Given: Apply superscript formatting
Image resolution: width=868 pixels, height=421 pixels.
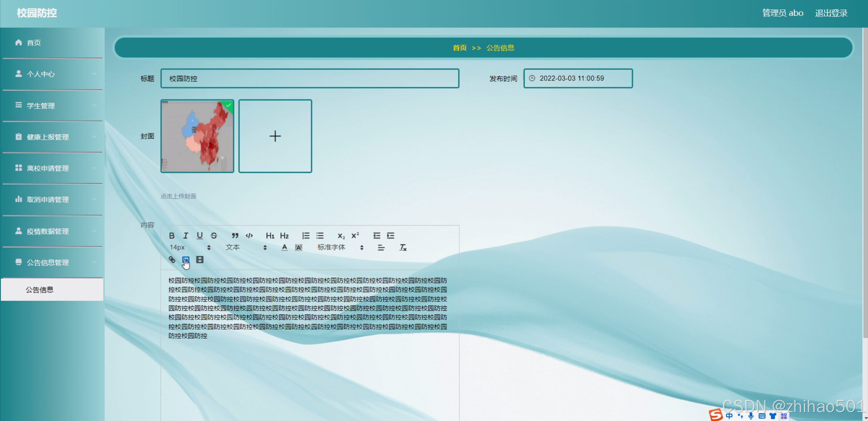Looking at the screenshot, I should 355,235.
